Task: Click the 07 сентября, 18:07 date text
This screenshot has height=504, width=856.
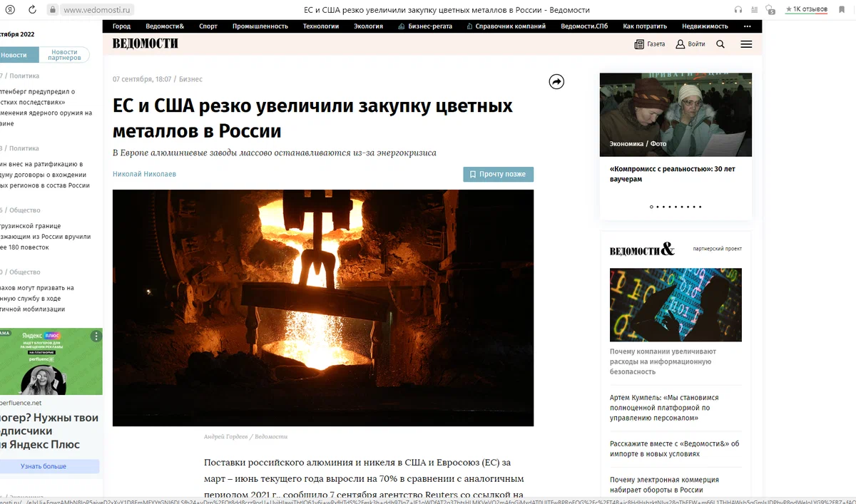Action: click(x=142, y=79)
